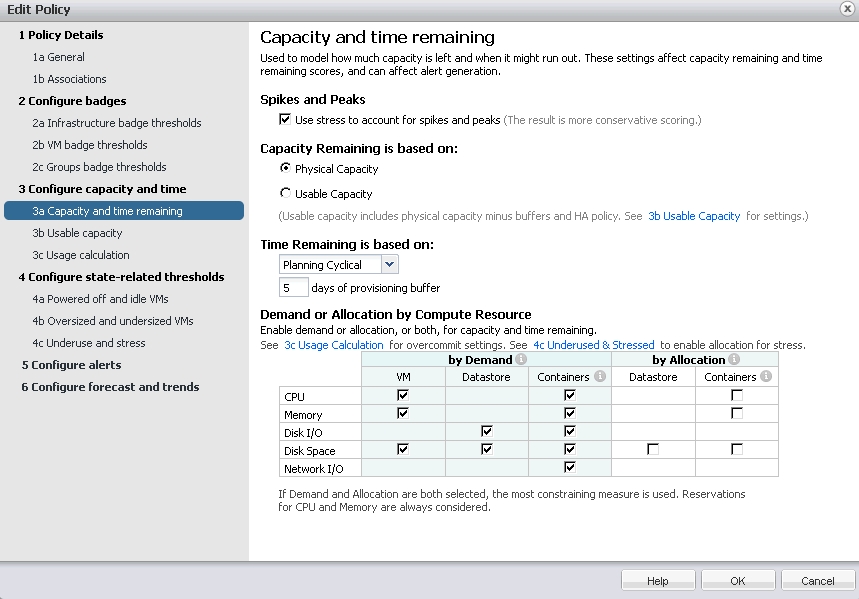This screenshot has width=859, height=599.
Task: Click the OK button
Action: pyautogui.click(x=738, y=581)
